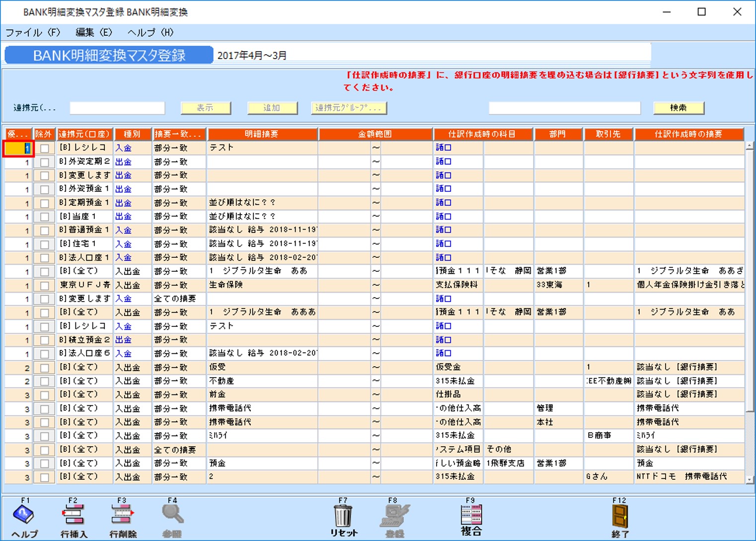Open the ファイル menu
The height and width of the screenshot is (541, 756).
[x=32, y=32]
